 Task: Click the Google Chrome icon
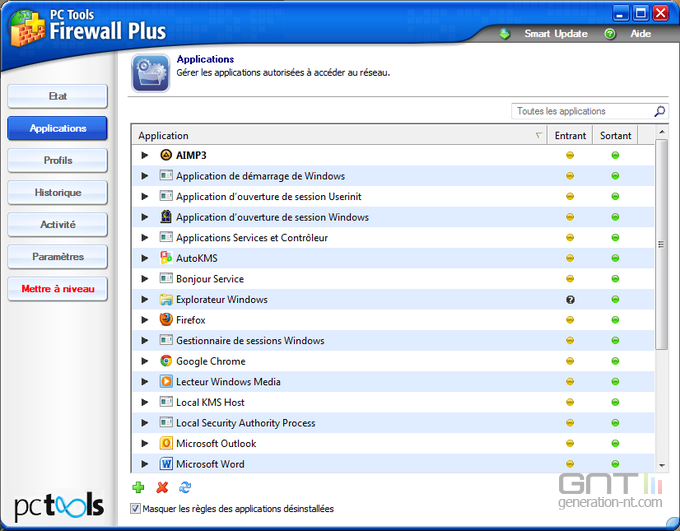click(x=166, y=361)
